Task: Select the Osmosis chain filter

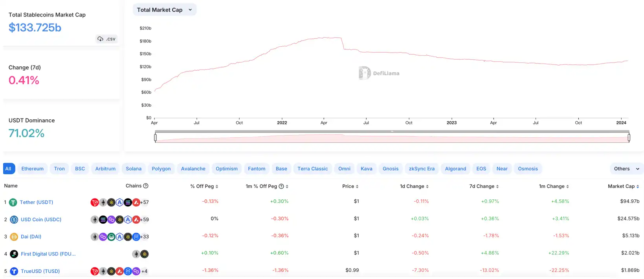Action: pyautogui.click(x=528, y=169)
